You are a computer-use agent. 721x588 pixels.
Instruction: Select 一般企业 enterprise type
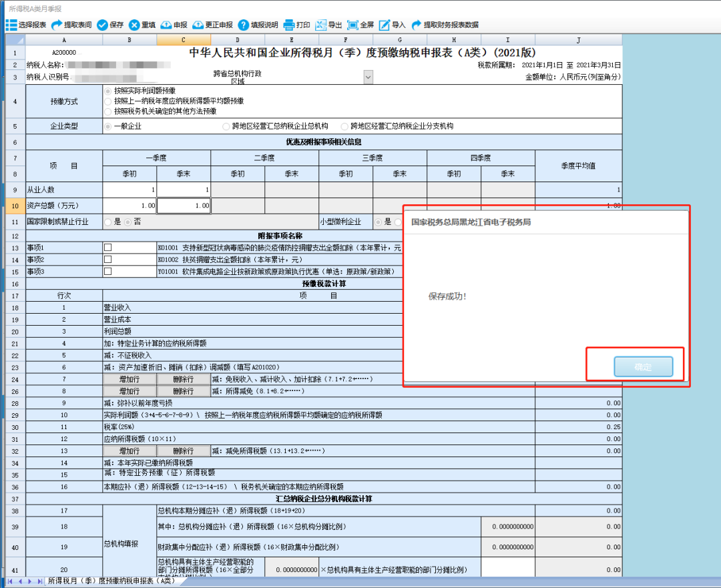[x=107, y=126]
